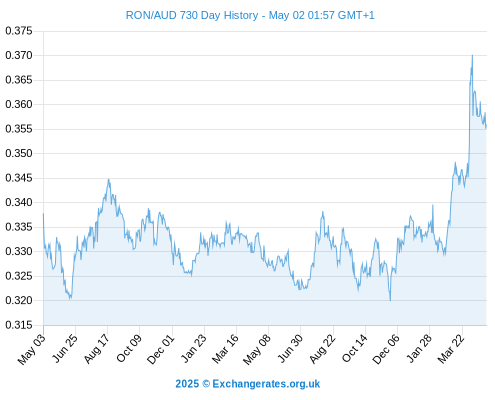The height and width of the screenshot is (400, 495).
Task: Click the Exchangerates.org.uk footer credit
Action: coord(248,384)
